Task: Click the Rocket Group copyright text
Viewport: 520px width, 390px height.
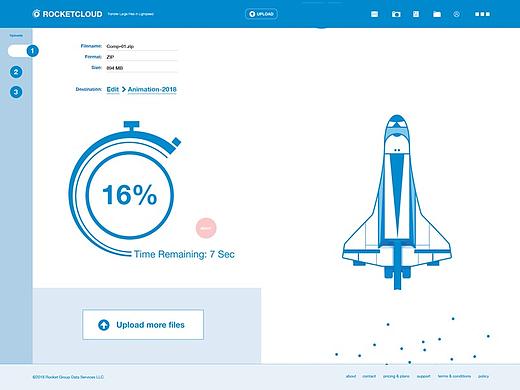Action: tap(68, 377)
